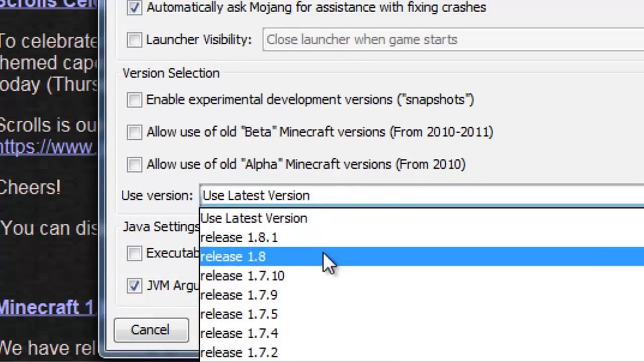The width and height of the screenshot is (644, 362).
Task: Open the Close launcher when game starts dropdown
Action: click(453, 40)
